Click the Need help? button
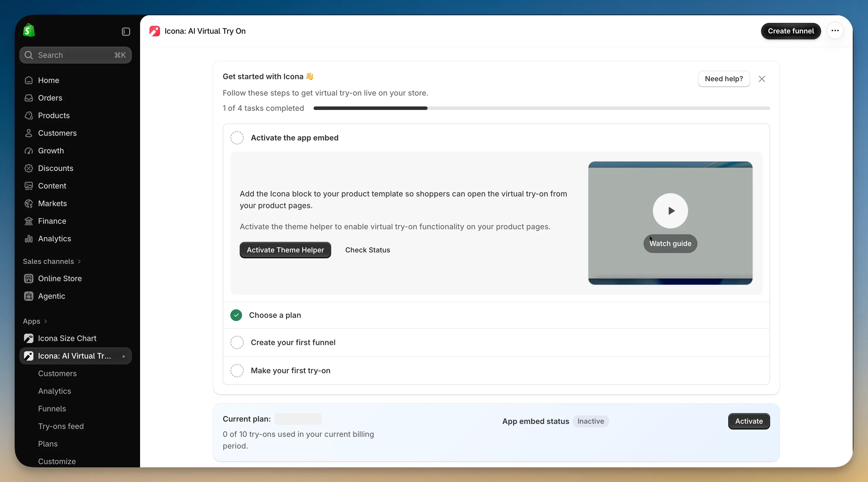Image resolution: width=868 pixels, height=482 pixels. (724, 79)
